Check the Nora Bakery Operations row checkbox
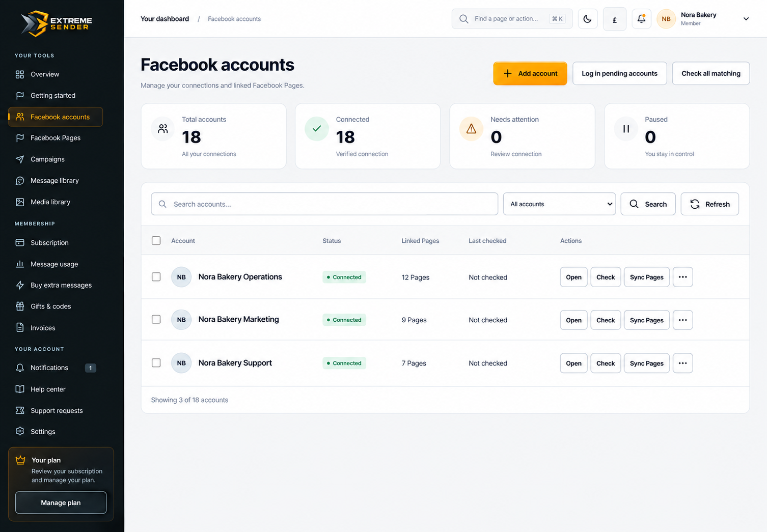767x532 pixels. point(156,277)
